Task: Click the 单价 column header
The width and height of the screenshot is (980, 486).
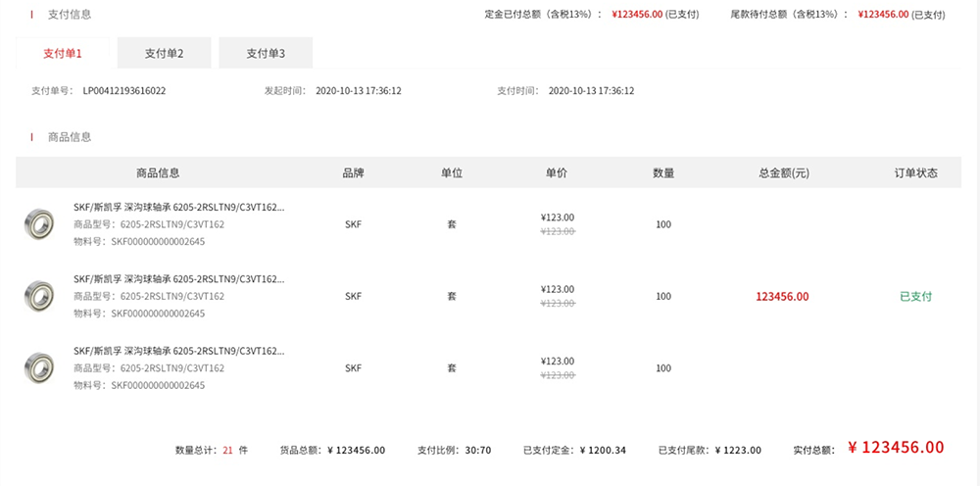Action: click(x=557, y=173)
